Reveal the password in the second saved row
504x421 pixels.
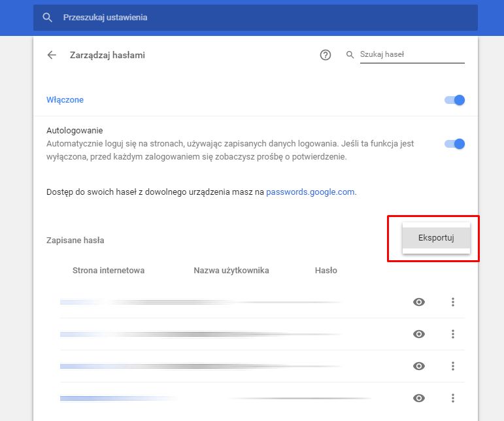(419, 334)
